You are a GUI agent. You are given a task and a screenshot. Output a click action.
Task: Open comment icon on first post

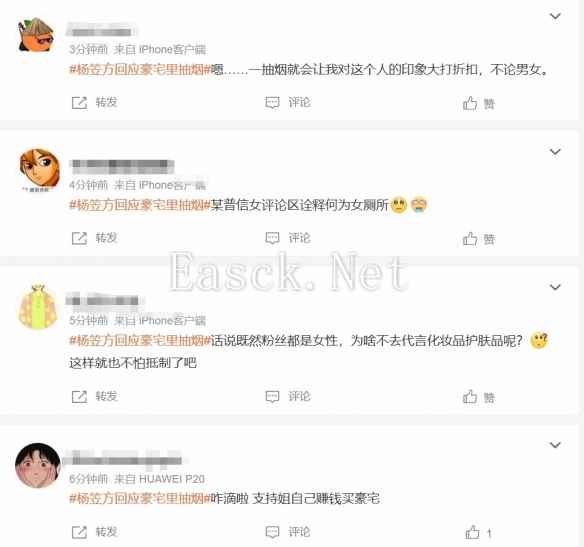pos(272,103)
